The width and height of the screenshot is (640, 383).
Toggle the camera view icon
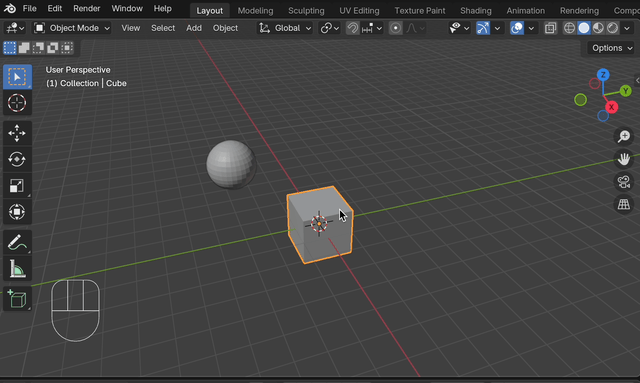(624, 182)
